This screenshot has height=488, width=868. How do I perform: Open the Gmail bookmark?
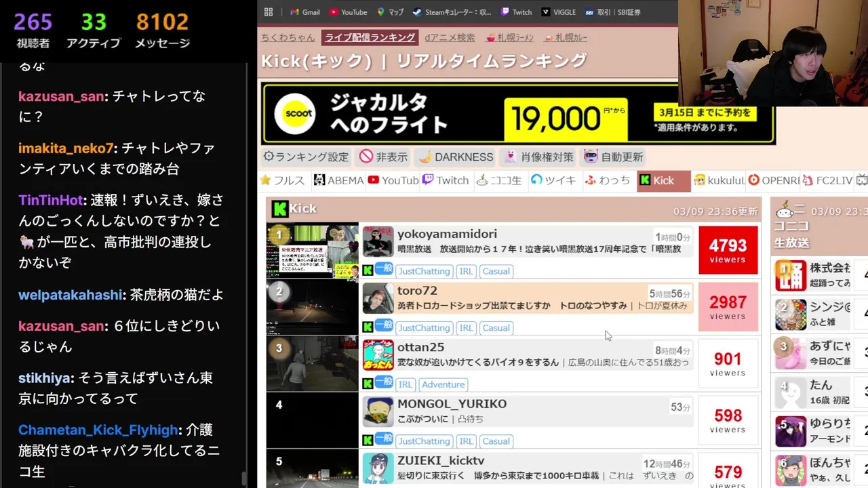[x=304, y=12]
